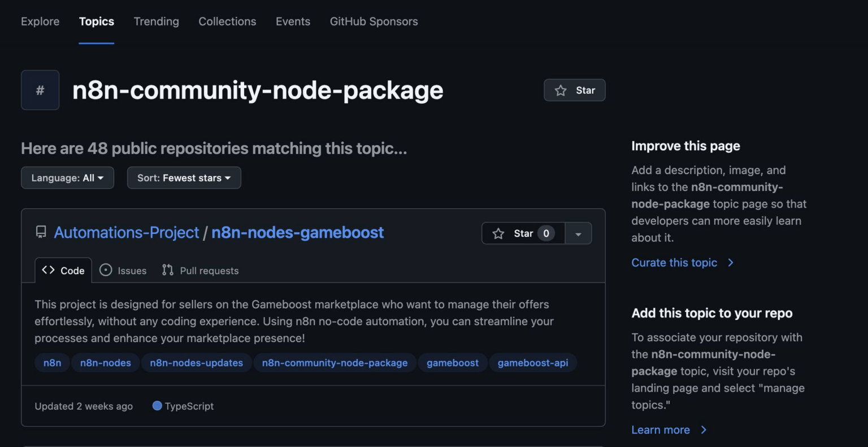Open the n8n-community-node-package topic tag
Screen dimensions: 868x447
pyautogui.click(x=335, y=363)
